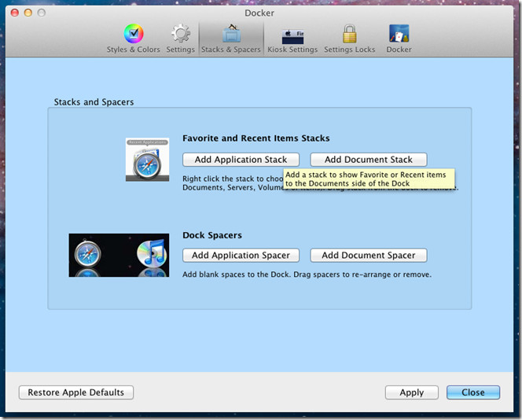This screenshot has height=420, width=522.
Task: Click the "Kiosk Settings" tab label
Action: tap(292, 50)
